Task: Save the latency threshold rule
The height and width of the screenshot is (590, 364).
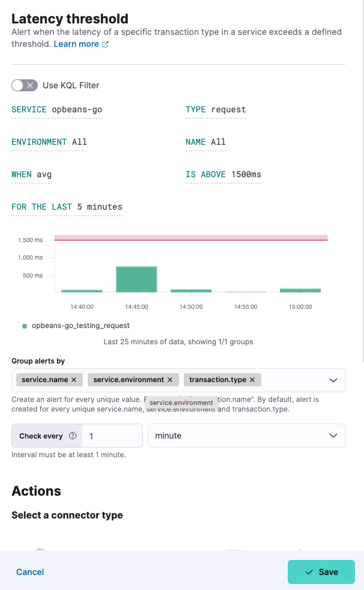Action: tap(323, 572)
